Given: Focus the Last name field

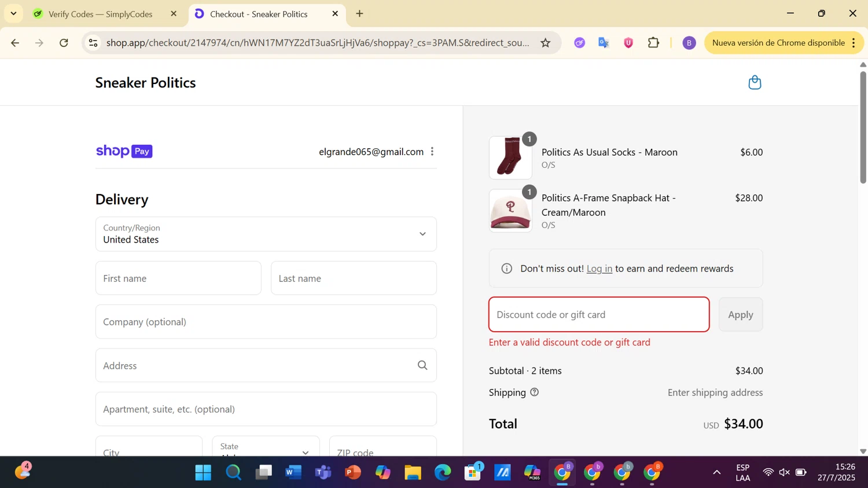Looking at the screenshot, I should [x=354, y=278].
